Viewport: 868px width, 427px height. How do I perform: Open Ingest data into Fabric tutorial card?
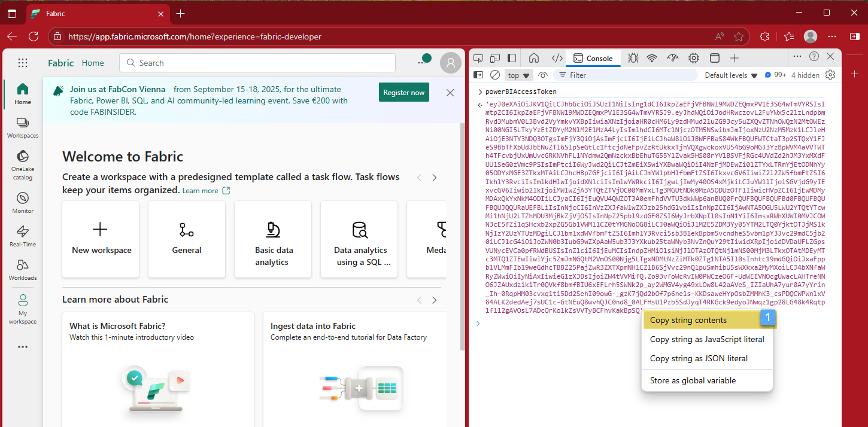click(x=354, y=369)
